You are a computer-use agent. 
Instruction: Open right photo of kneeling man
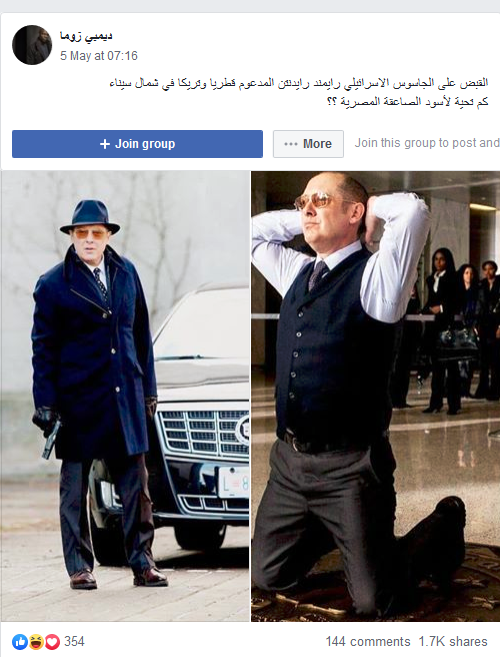[376, 396]
